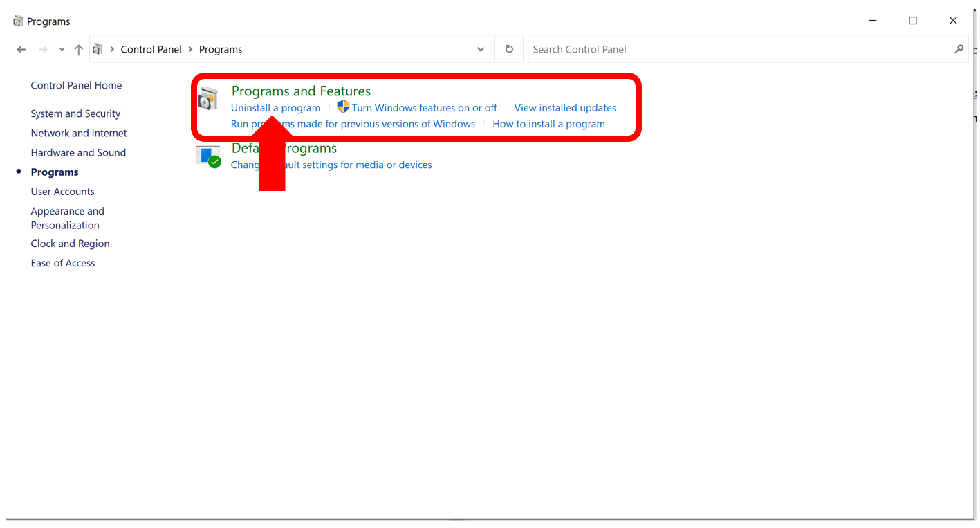The height and width of the screenshot is (528, 980).
Task: Open Uninstall a program
Action: [275, 107]
